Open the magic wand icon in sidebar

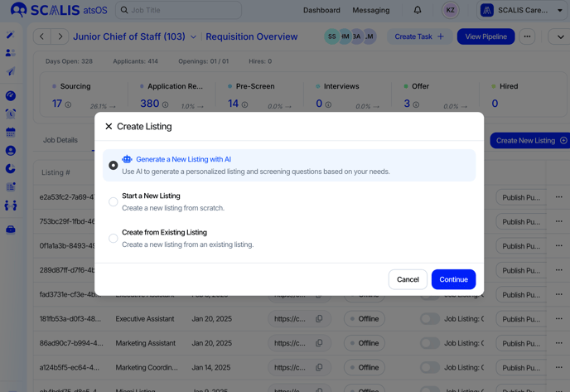coord(11,35)
